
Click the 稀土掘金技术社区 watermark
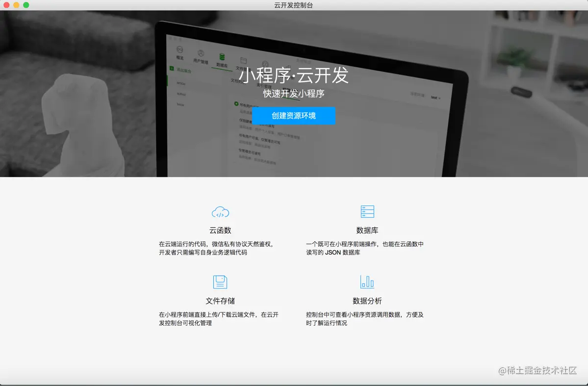pyautogui.click(x=538, y=371)
